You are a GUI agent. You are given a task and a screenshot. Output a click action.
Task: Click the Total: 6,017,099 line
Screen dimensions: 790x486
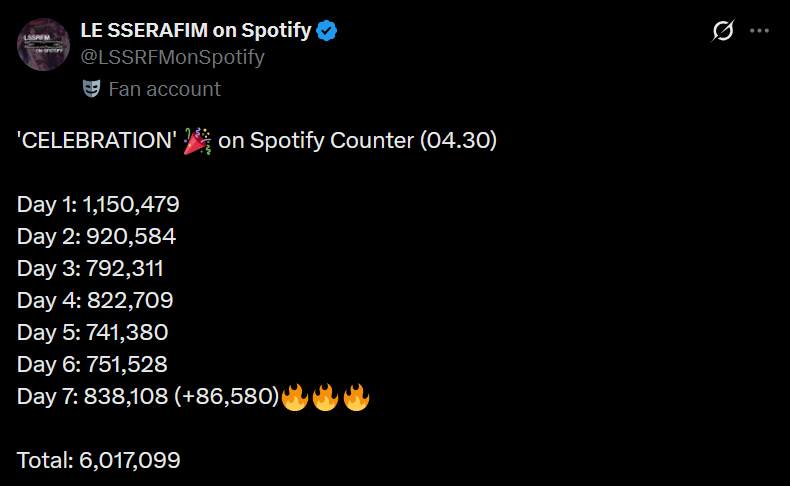[99, 460]
